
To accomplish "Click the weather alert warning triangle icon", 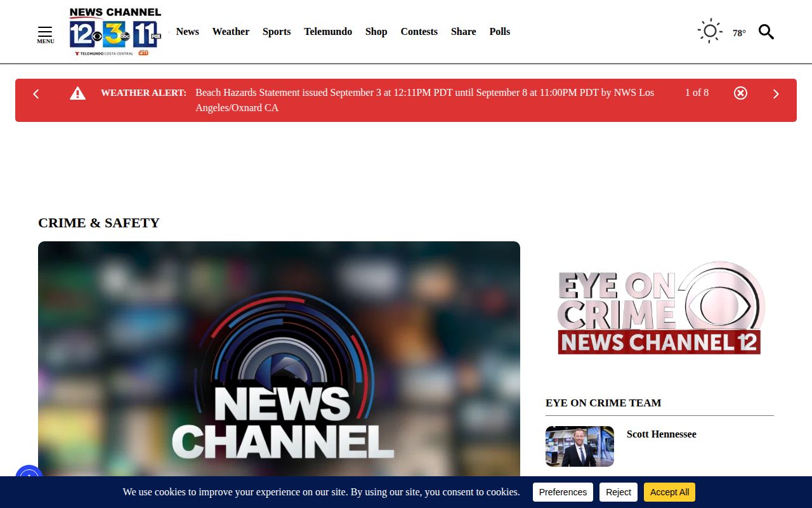I will (77, 93).
